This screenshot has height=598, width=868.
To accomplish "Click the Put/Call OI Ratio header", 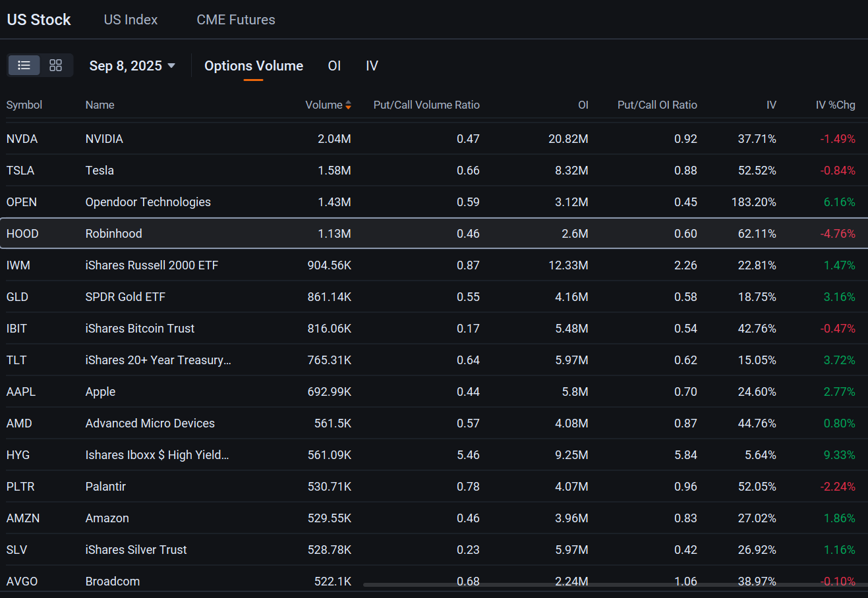I will pos(657,105).
